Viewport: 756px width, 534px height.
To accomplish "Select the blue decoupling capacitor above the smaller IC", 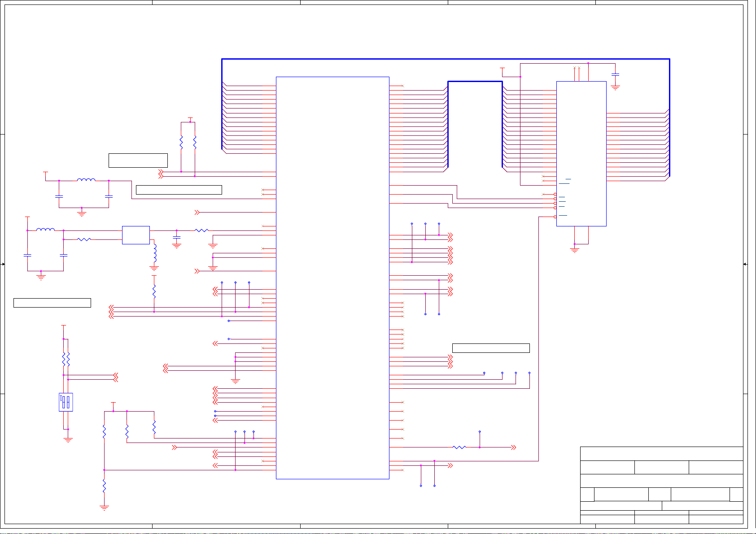I will point(616,74).
